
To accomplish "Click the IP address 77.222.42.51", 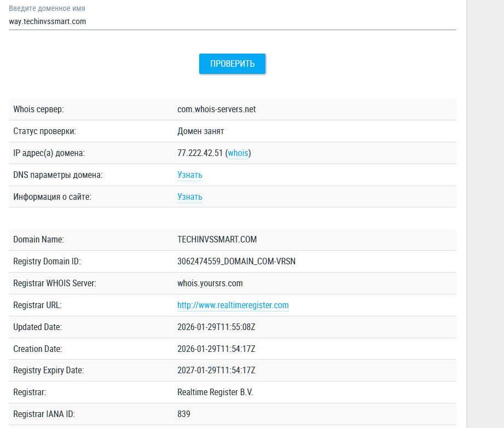I will tap(200, 153).
